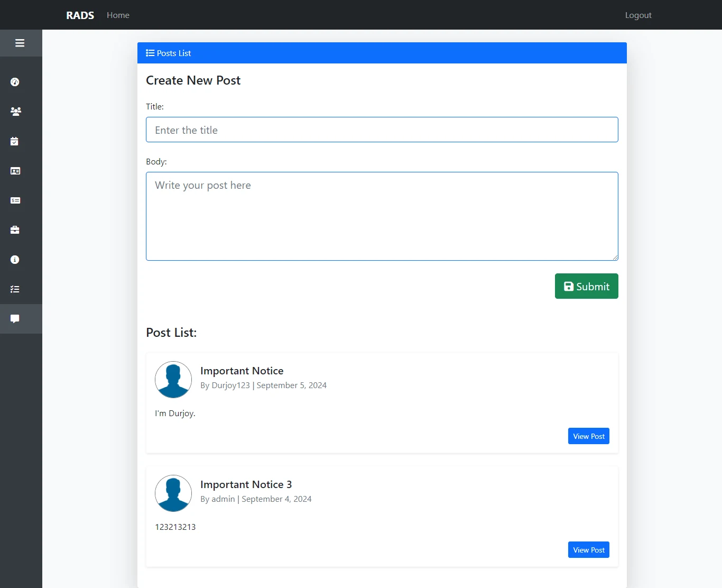Open the dashboard gauge icon

pyautogui.click(x=15, y=82)
